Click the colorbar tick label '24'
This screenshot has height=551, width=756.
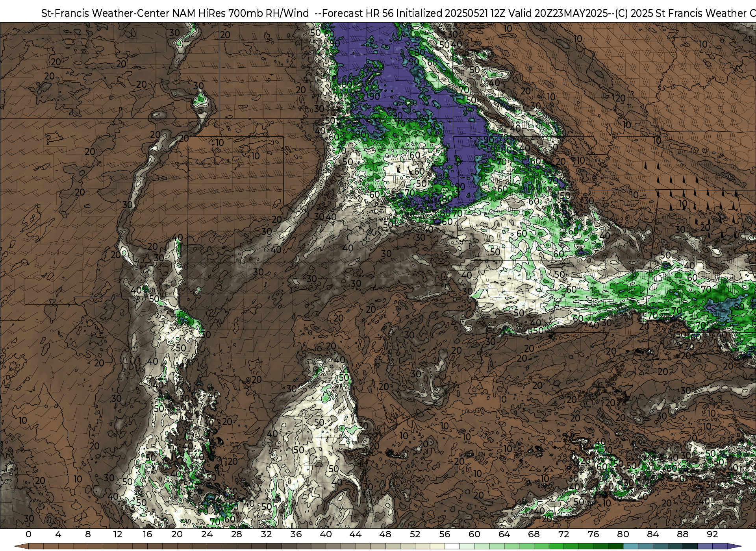point(207,534)
